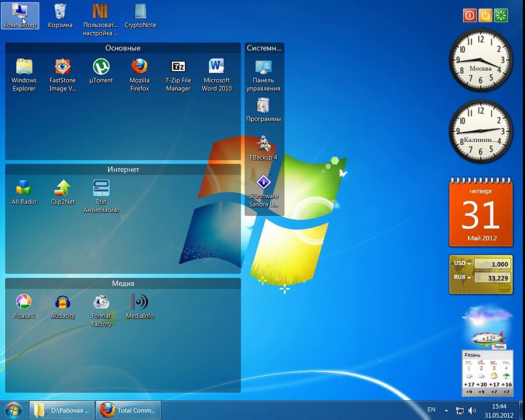
Task: Open network tray icon
Action: click(x=460, y=410)
